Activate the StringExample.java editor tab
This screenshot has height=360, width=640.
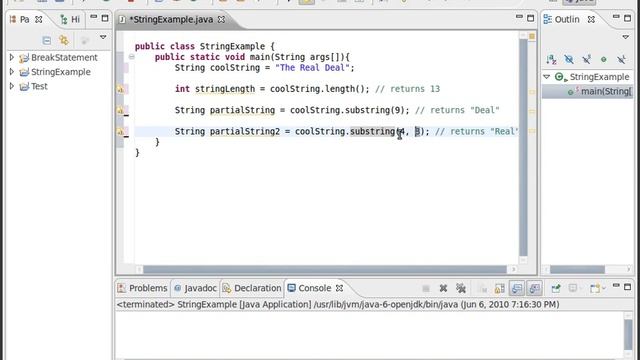(171, 20)
